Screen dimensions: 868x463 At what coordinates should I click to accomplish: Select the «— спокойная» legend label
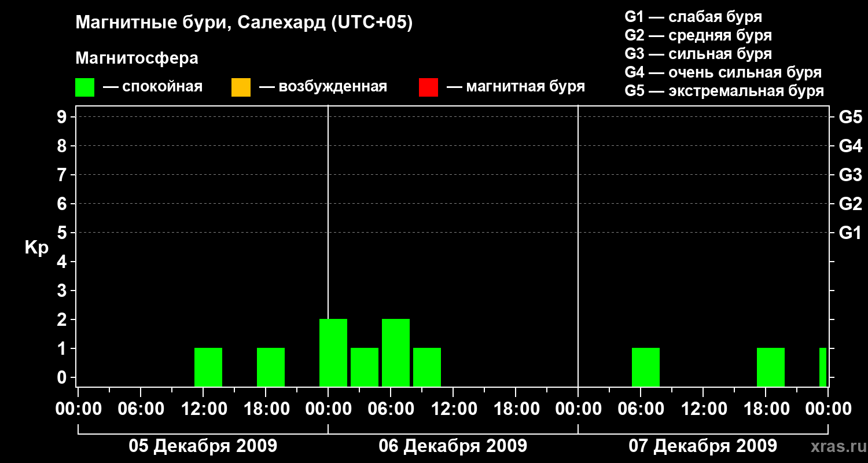pos(153,87)
